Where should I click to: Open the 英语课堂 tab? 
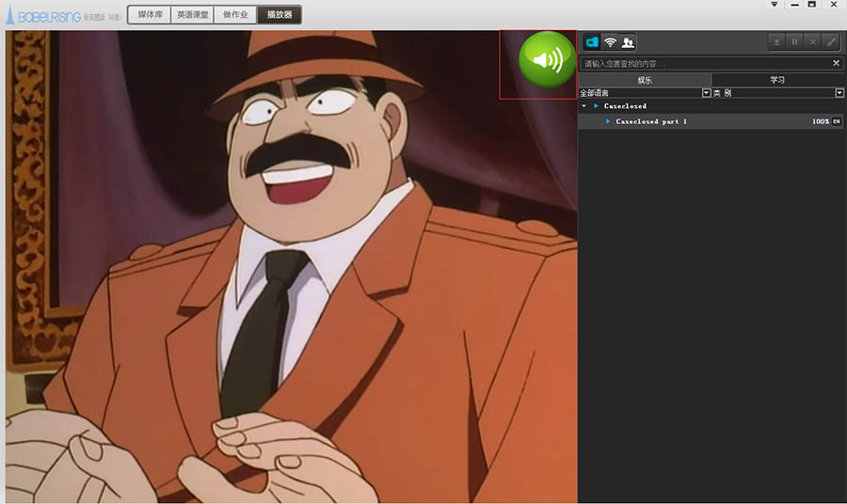pos(192,14)
